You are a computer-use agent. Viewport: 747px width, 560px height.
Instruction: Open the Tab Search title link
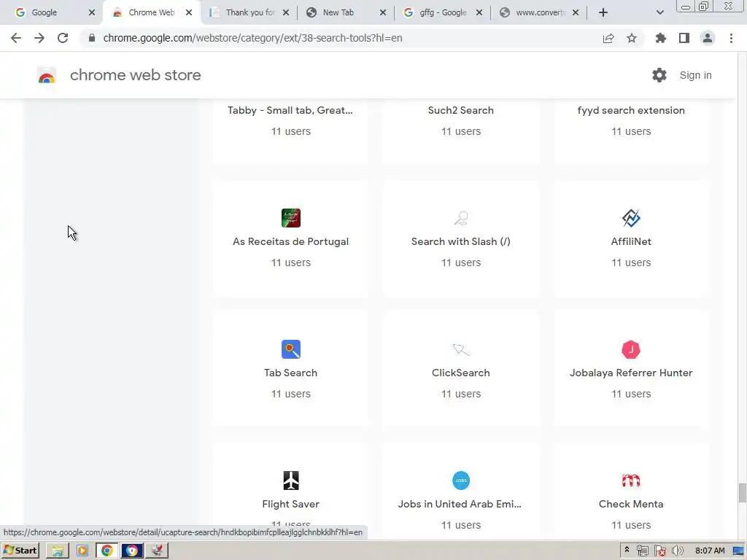290,373
